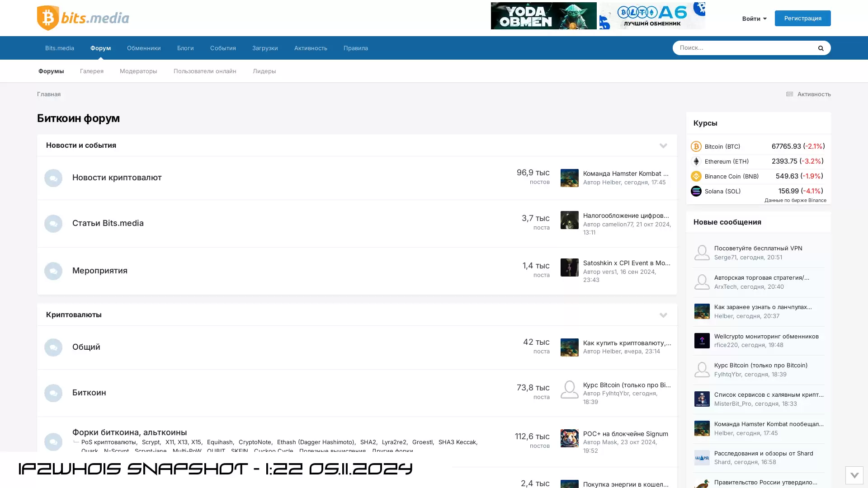Open Shard avatar beside Расследования и обзоры
The width and height of the screenshot is (868, 488).
click(x=702, y=458)
